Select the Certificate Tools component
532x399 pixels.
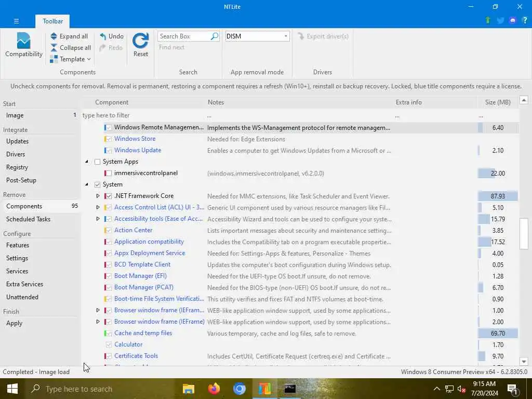(136, 356)
